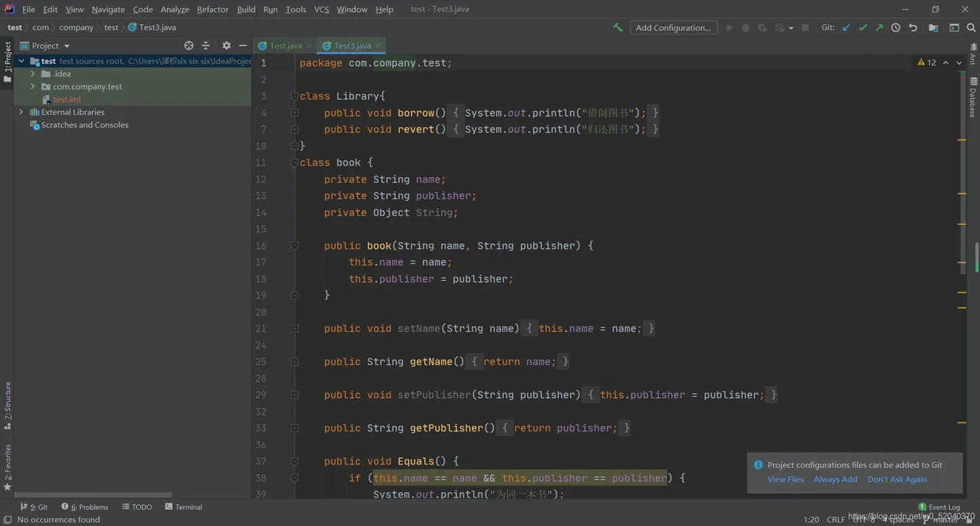Toggle the 9: Git tool window
The width and height of the screenshot is (980, 526).
[34, 507]
